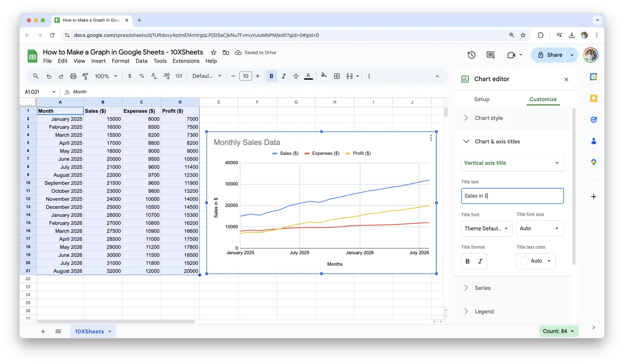Open Google Keep sidebar icon
Screen dimensions: 624x364
coord(594,98)
